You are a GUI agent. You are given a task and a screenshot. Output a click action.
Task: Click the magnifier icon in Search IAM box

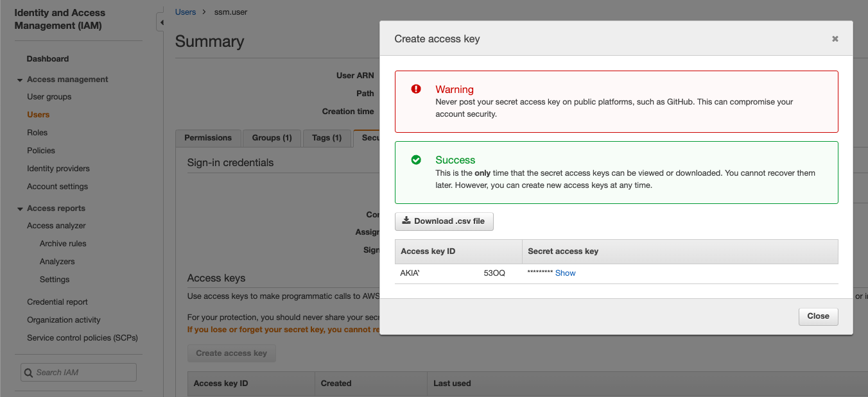pyautogui.click(x=28, y=372)
